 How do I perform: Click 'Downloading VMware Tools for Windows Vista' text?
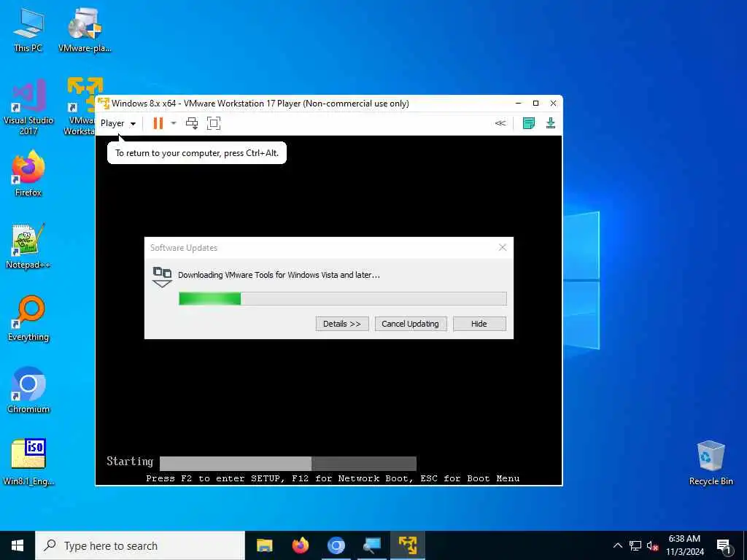pyautogui.click(x=279, y=275)
